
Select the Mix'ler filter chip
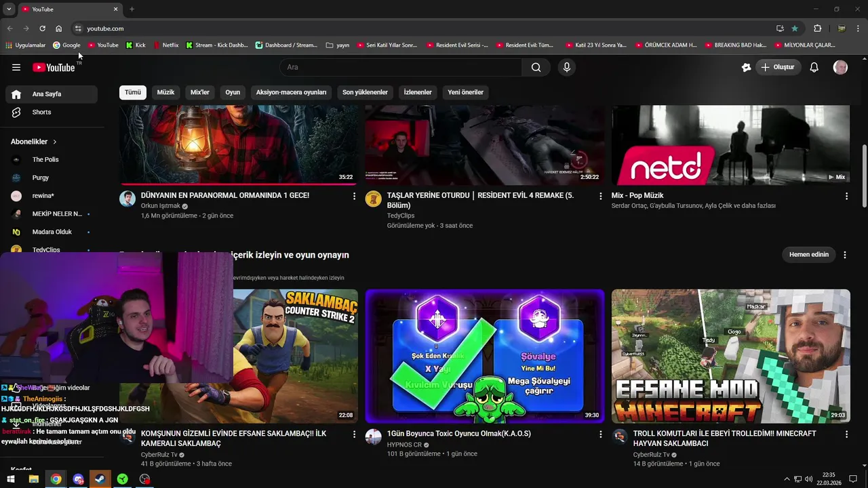click(x=200, y=92)
